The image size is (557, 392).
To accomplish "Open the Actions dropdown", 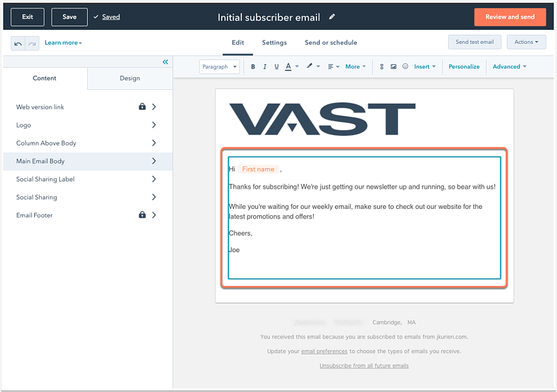I will pos(526,42).
